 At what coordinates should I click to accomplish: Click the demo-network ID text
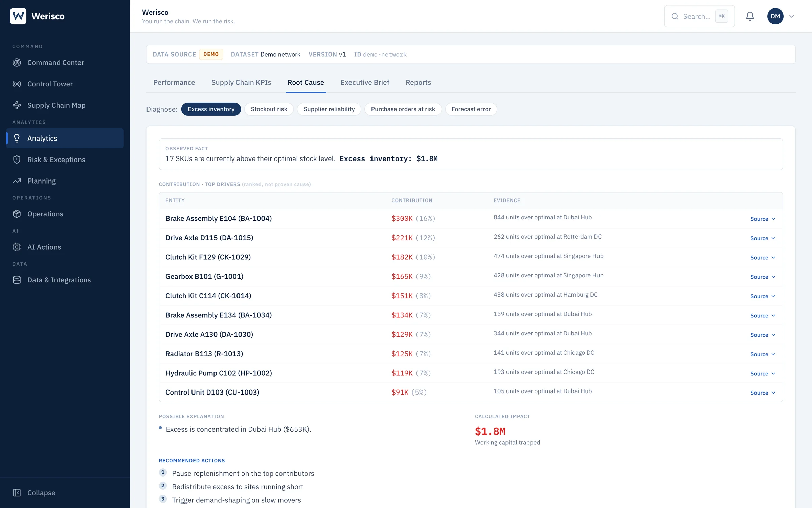click(385, 55)
